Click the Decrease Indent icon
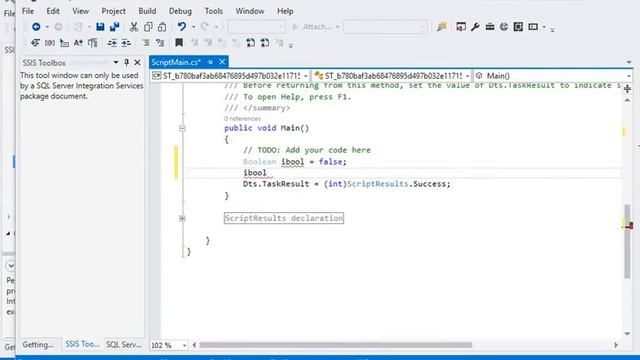640x360 pixels. click(112, 42)
